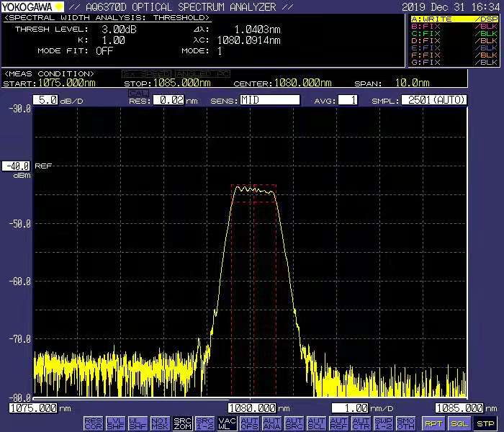This screenshot has height=432, width=504.
Task: Toggle the LVL SHF level shift icon
Action: pyautogui.click(x=115, y=423)
